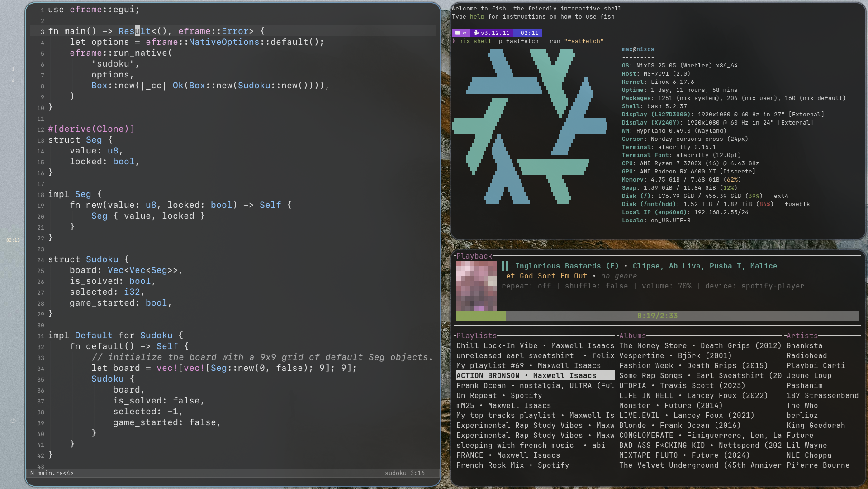Click line number 18 in editor gutter
Image resolution: width=868 pixels, height=489 pixels.
coord(41,195)
